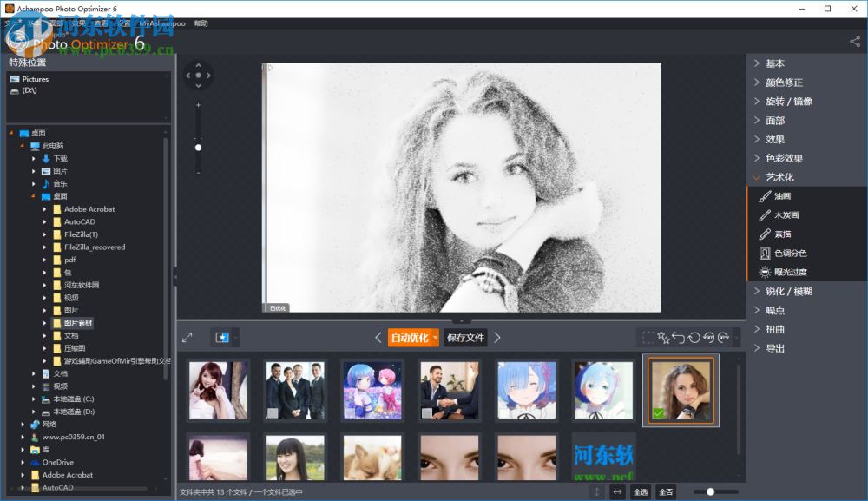Open the share icon at top right

pos(855,41)
